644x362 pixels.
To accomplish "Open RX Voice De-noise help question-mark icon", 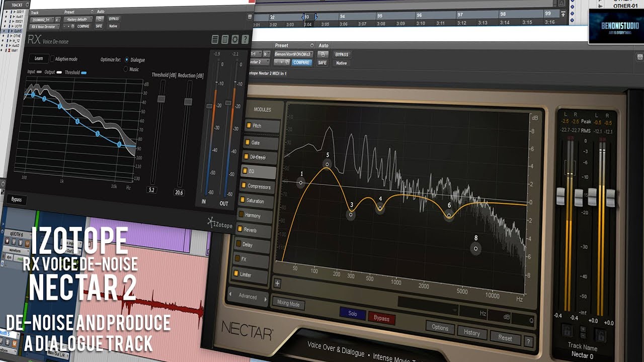I will click(x=245, y=39).
